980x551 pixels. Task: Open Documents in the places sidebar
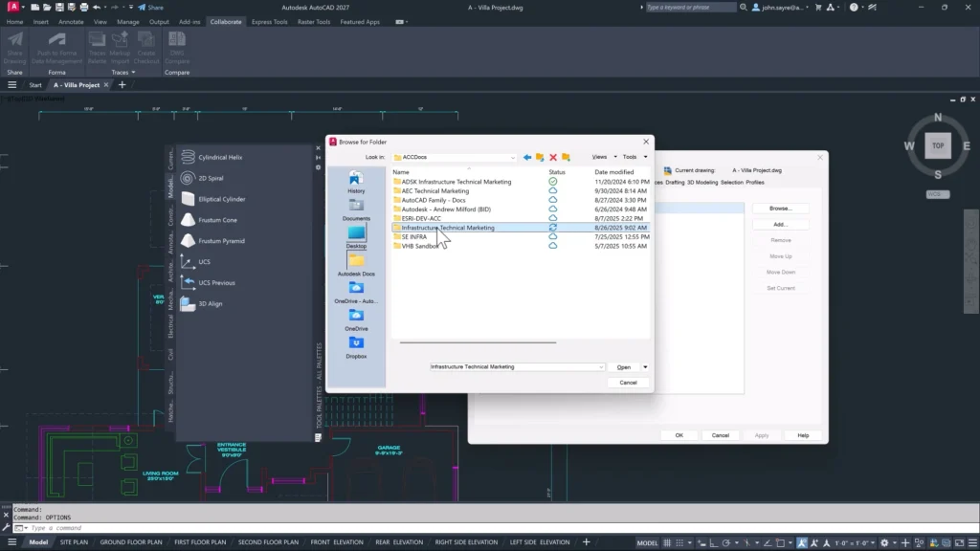pos(356,209)
